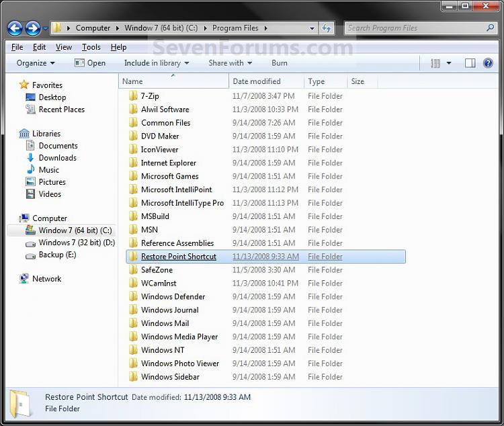
Task: Click the Alwil Software folder icon
Action: (x=133, y=110)
